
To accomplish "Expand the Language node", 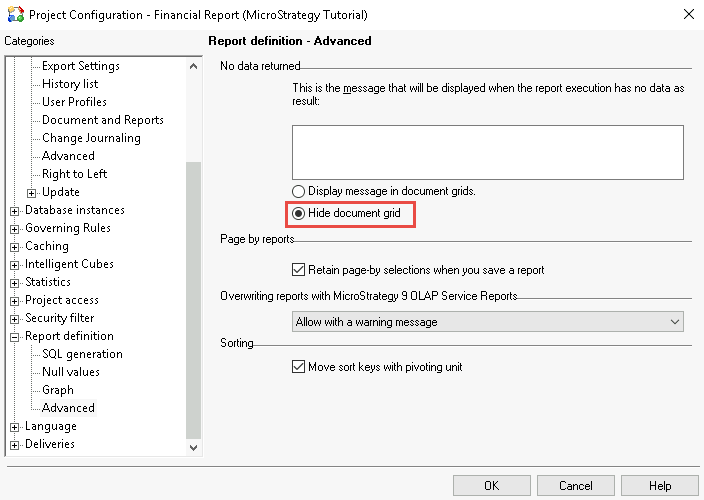I will 14,427.
